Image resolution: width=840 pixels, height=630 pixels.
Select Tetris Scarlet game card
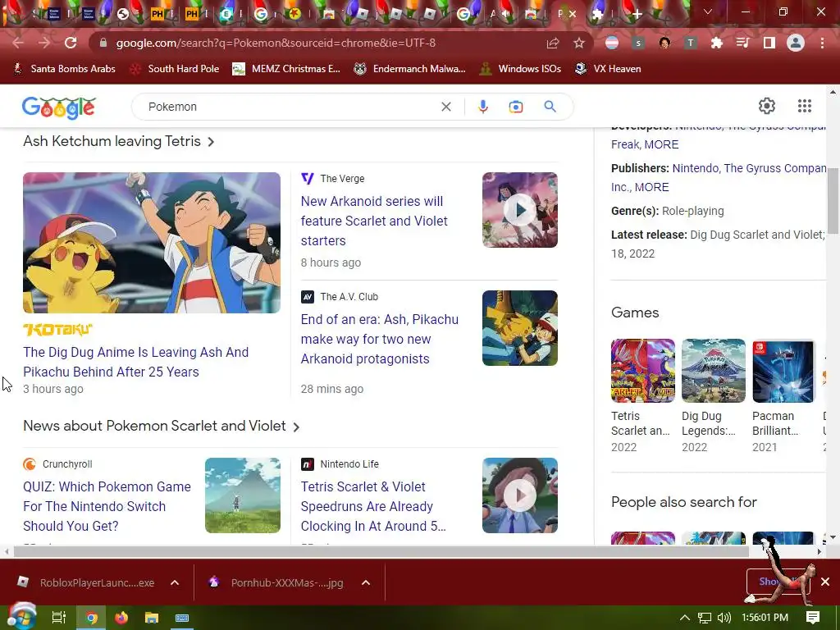coord(642,396)
